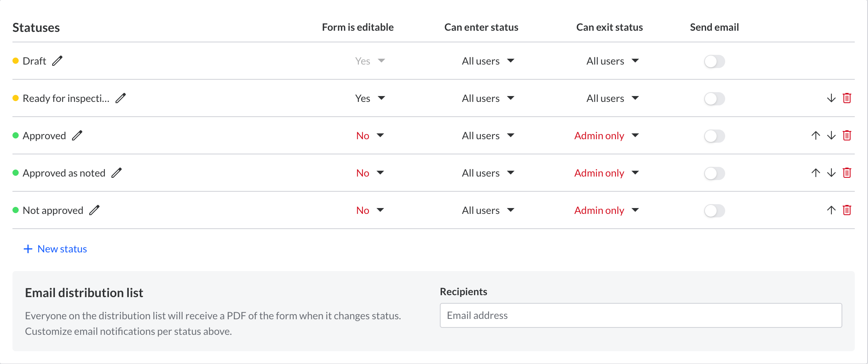Image resolution: width=868 pixels, height=364 pixels.
Task: Open Form is editable dropdown for Approved
Action: pyautogui.click(x=370, y=135)
